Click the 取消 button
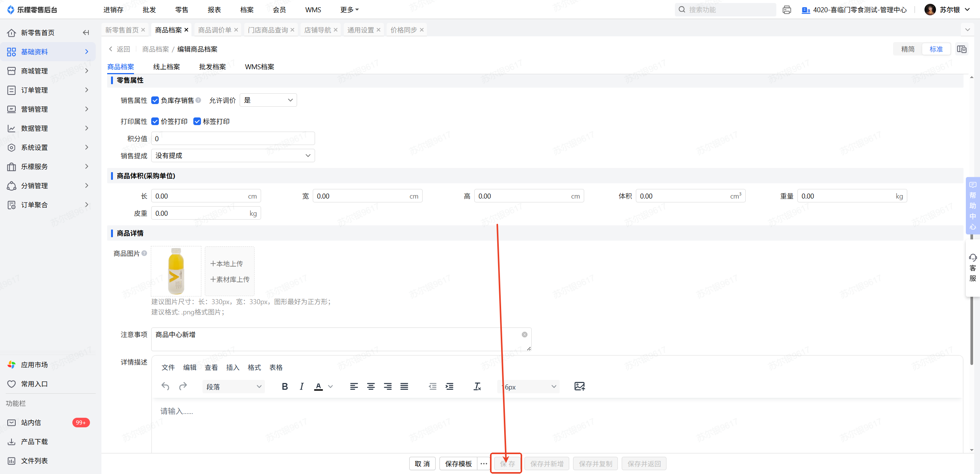 point(422,464)
